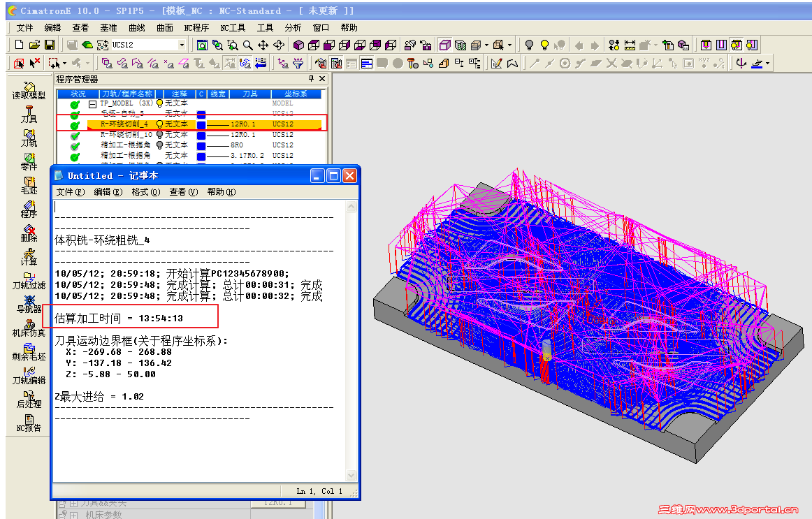Pin the 程序管理器 panel with pushpin
The image size is (812, 519).
[311, 79]
